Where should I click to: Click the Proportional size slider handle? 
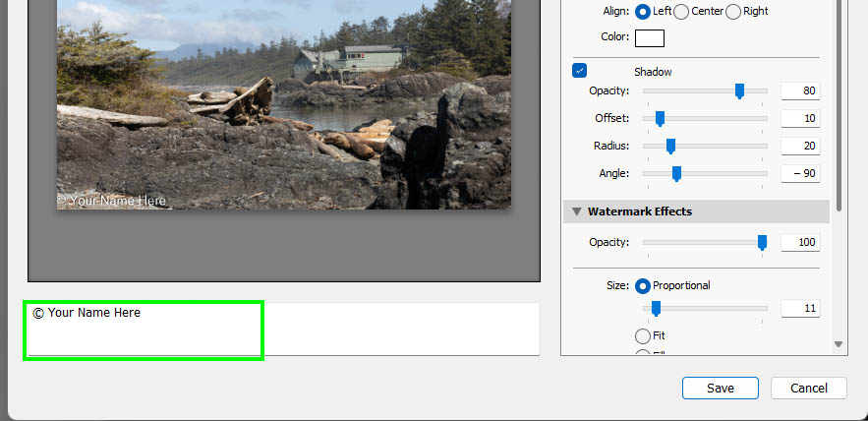click(x=656, y=309)
